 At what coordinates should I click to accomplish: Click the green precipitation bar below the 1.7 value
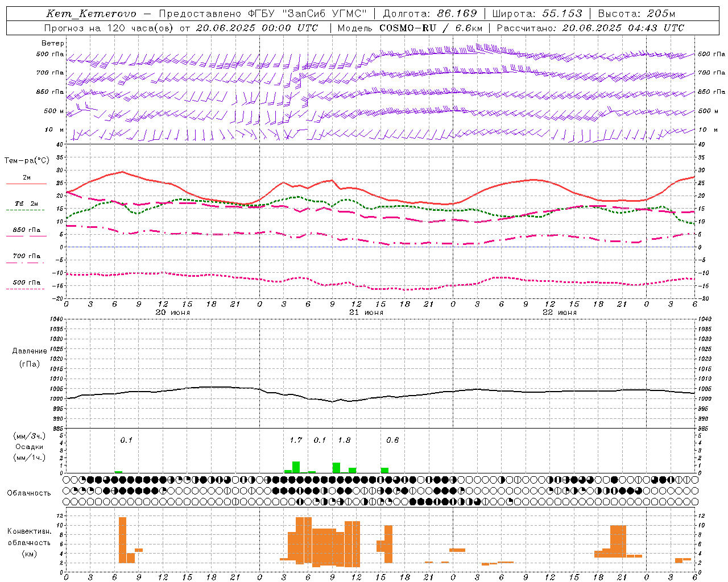[x=296, y=467]
